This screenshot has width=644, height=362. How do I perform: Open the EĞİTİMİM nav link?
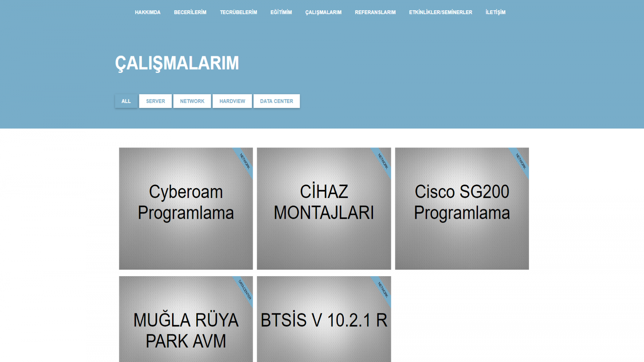pos(281,12)
